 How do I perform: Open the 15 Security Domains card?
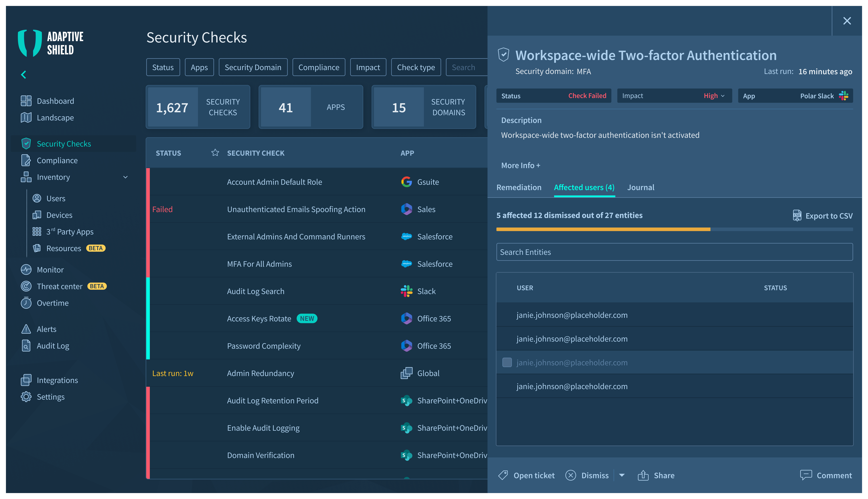(424, 107)
